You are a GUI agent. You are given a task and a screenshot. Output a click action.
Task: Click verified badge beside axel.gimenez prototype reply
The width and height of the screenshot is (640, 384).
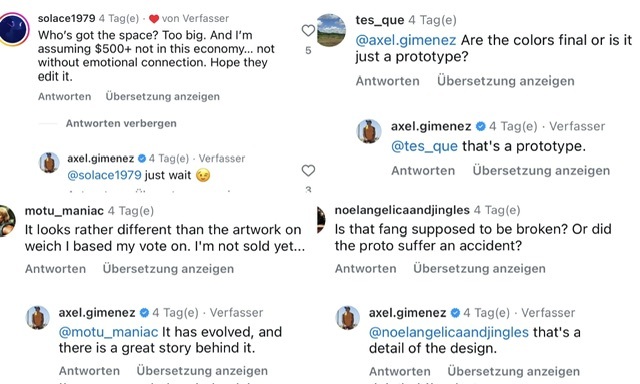coord(481,127)
